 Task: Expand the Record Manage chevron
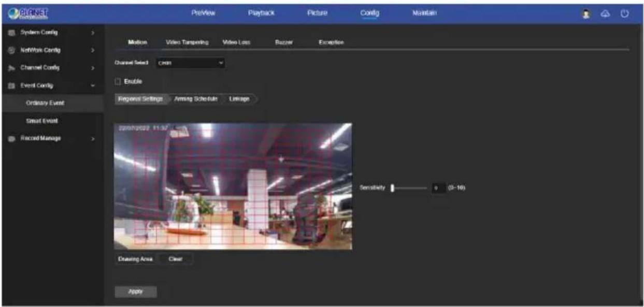92,138
